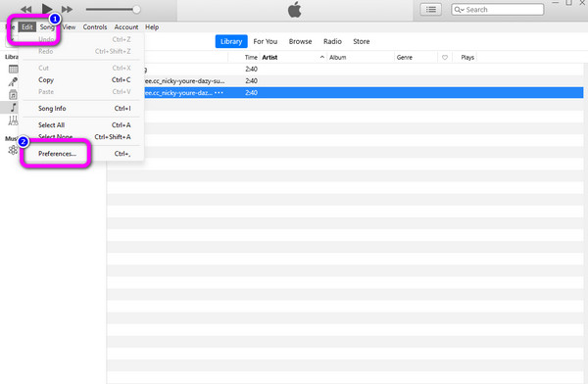
Task: Open the Songs music-note sidebar icon
Action: [13, 108]
